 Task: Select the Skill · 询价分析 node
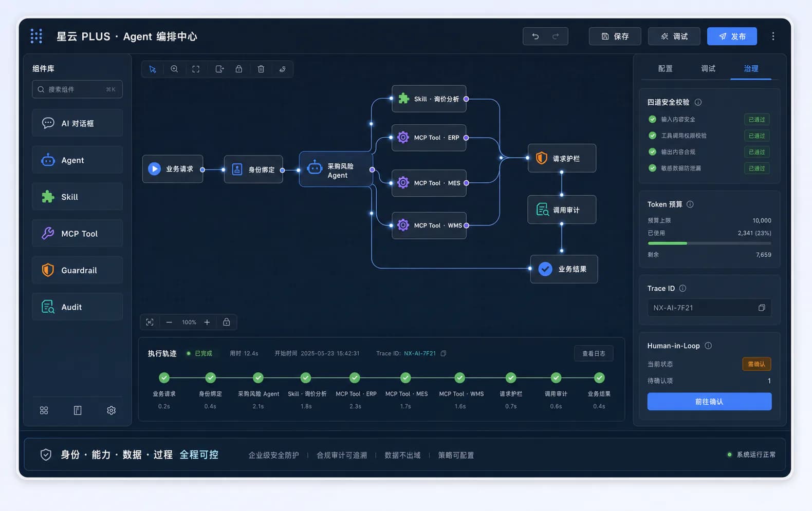(429, 99)
